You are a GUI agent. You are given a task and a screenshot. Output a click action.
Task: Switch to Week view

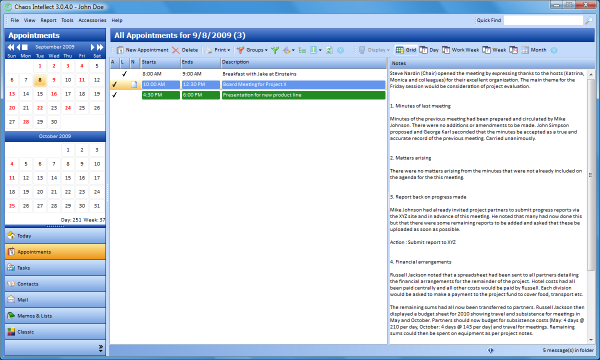494,50
